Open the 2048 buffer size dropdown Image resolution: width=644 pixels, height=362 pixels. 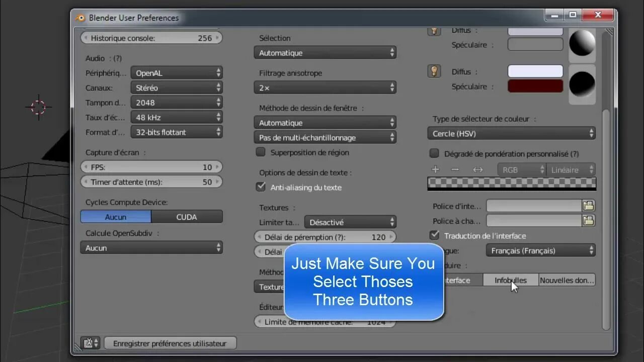click(177, 102)
